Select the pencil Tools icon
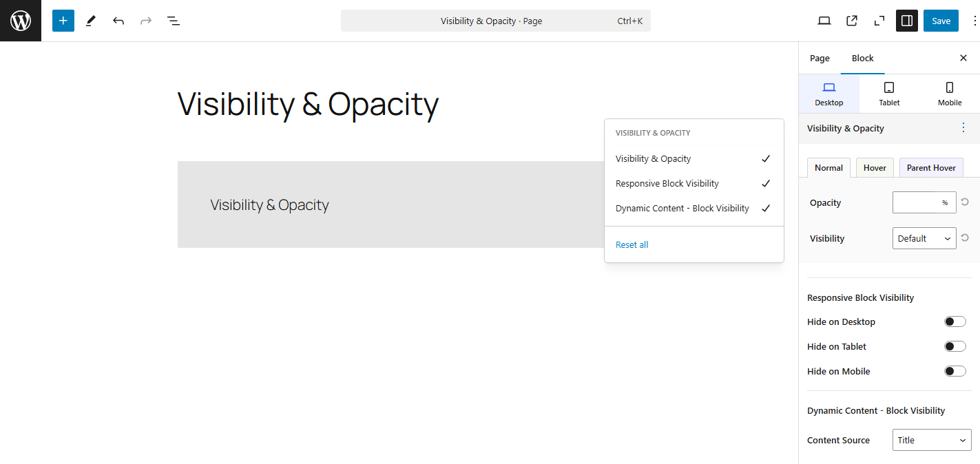 [91, 21]
